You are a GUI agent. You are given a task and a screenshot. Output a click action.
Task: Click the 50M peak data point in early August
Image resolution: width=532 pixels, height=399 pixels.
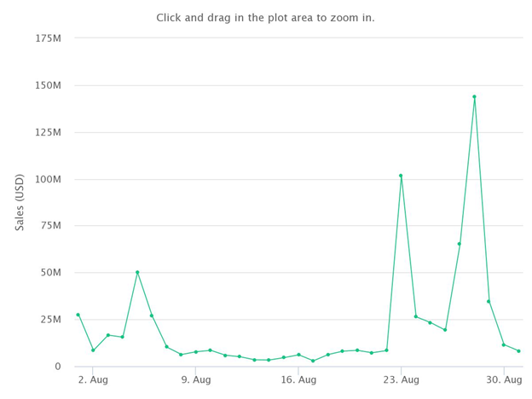pyautogui.click(x=137, y=272)
